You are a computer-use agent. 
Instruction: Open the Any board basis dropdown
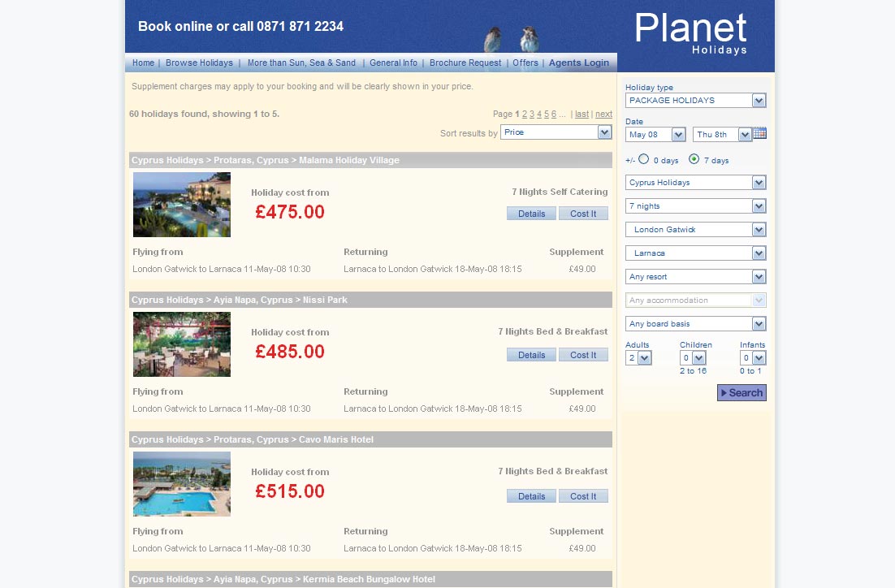click(x=695, y=324)
